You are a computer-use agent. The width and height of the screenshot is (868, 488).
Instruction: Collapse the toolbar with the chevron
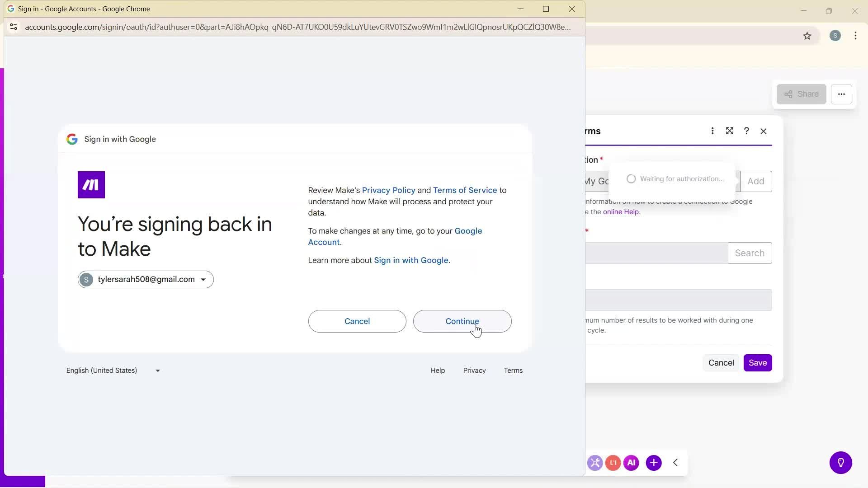[676, 463]
